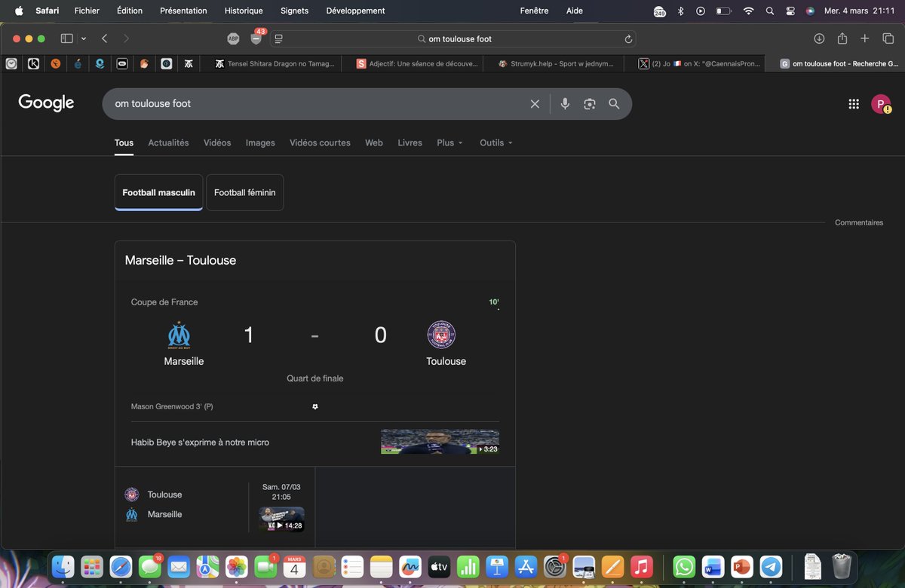Click the Quart de finale label
This screenshot has height=588, width=905.
(315, 378)
